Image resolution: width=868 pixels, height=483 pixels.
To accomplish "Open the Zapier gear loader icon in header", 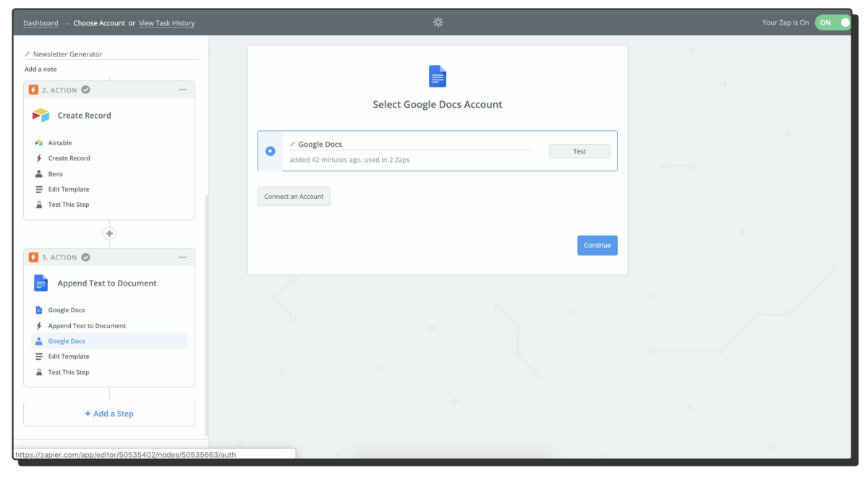I will (438, 22).
